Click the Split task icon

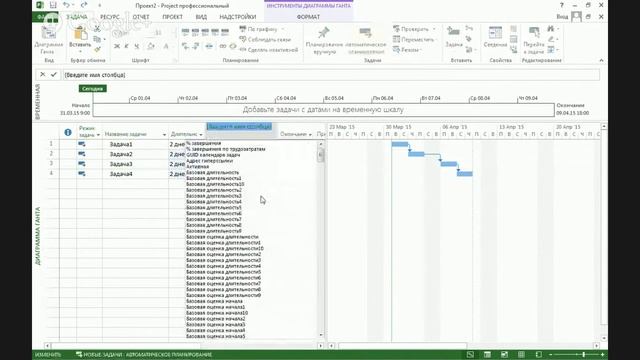[209, 46]
